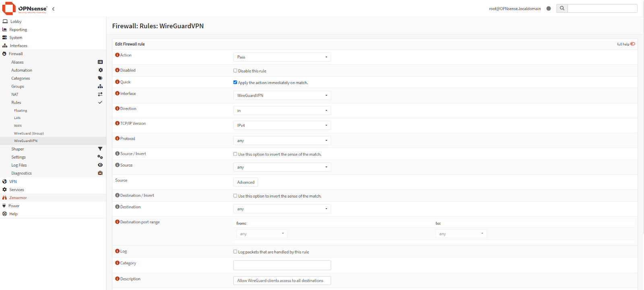
Task: Open the Floating rules link
Action: click(x=21, y=111)
